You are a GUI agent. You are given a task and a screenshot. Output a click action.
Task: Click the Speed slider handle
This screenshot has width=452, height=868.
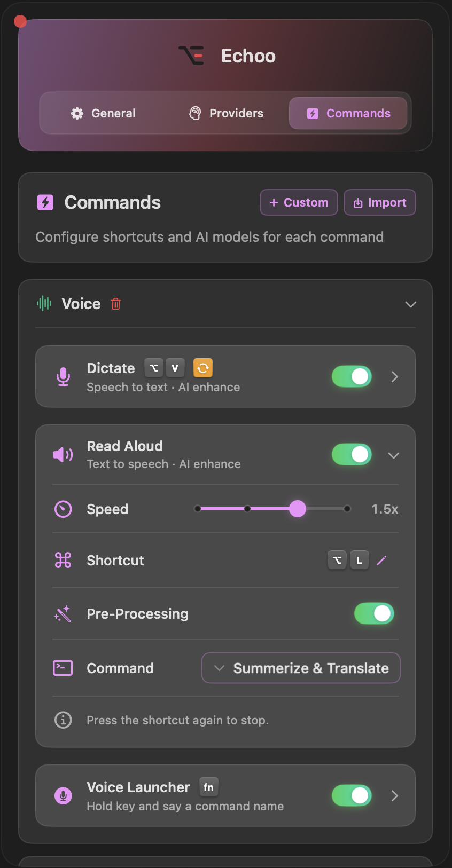coord(298,509)
